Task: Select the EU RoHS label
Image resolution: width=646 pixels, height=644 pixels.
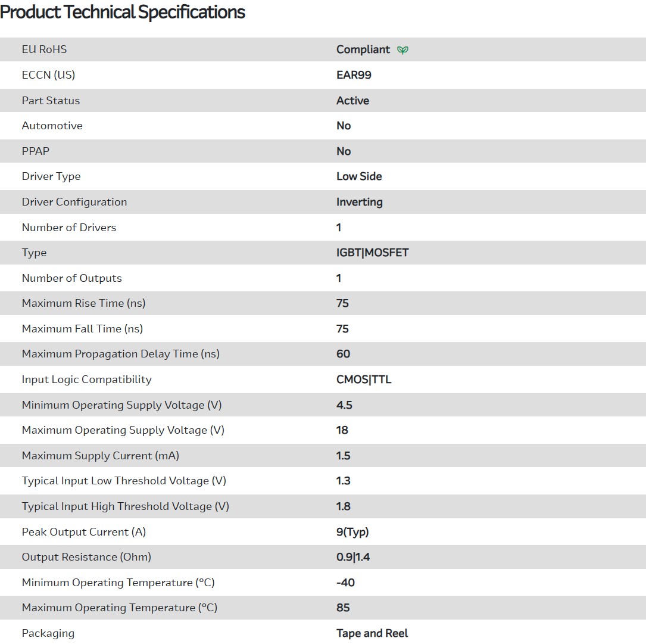Action: pyautogui.click(x=44, y=49)
